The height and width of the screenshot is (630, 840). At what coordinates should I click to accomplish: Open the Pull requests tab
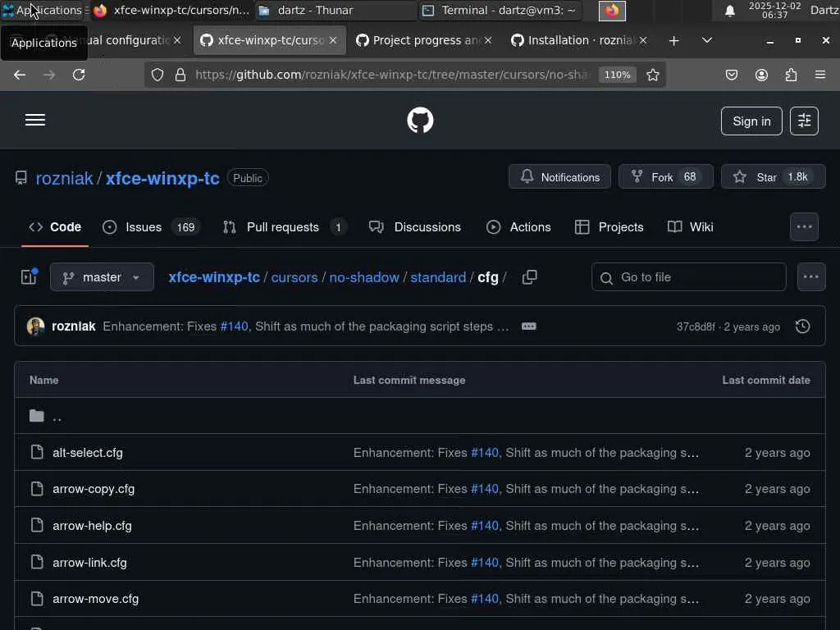tap(284, 227)
